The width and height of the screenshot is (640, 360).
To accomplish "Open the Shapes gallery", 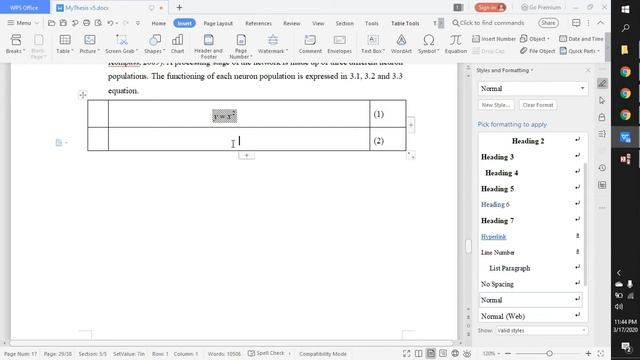I will 154,44.
